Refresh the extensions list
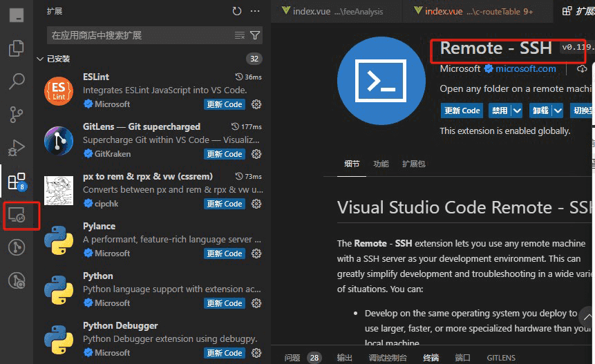The height and width of the screenshot is (364, 595). (x=237, y=11)
